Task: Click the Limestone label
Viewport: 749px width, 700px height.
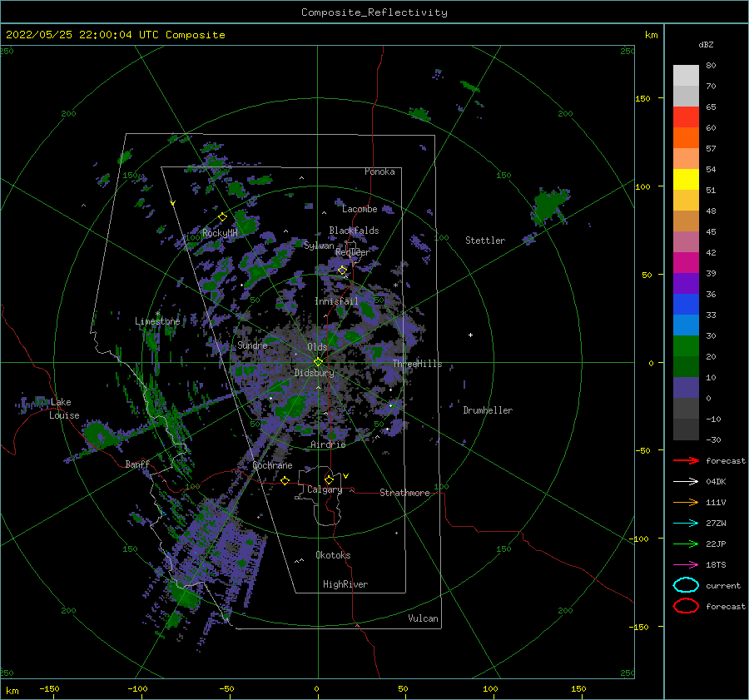Action: pyautogui.click(x=157, y=321)
